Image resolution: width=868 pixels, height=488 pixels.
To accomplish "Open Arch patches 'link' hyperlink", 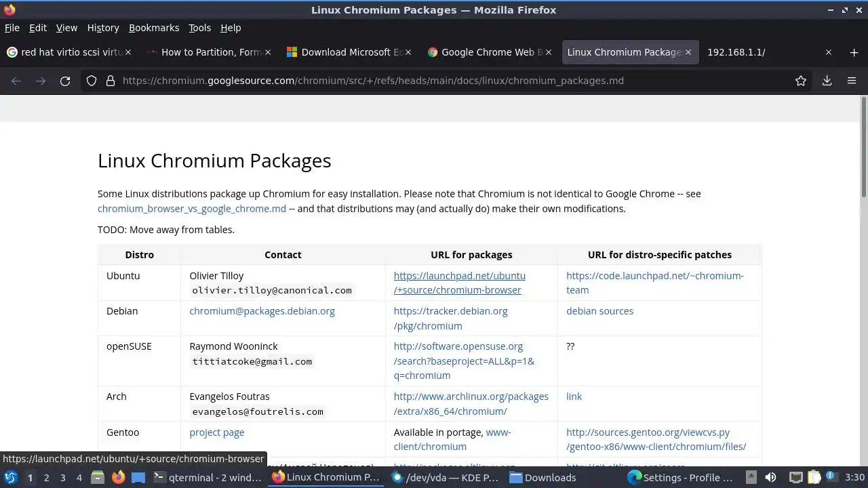I will [x=574, y=396].
